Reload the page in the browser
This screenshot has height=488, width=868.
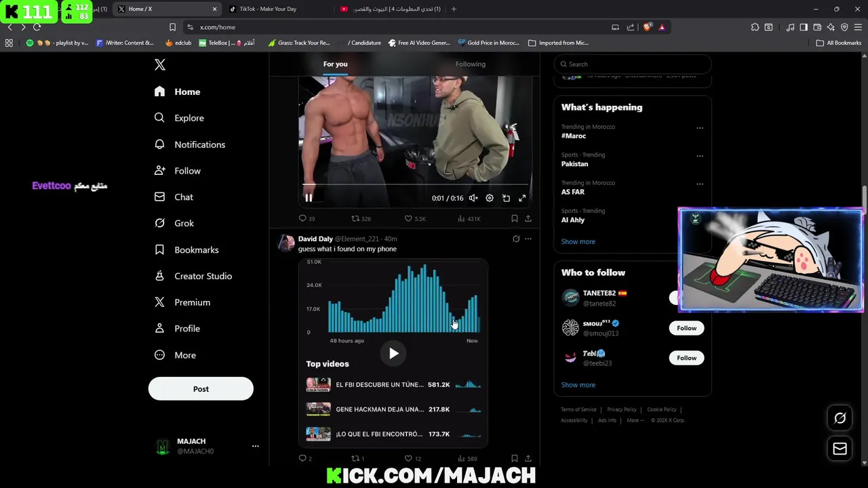point(37,27)
